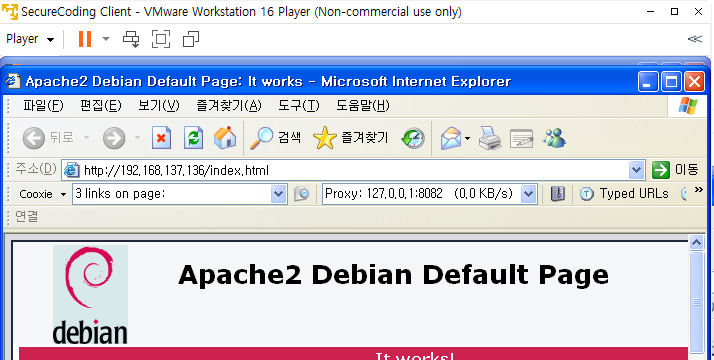Go back with the 뒤로 button

click(x=48, y=137)
